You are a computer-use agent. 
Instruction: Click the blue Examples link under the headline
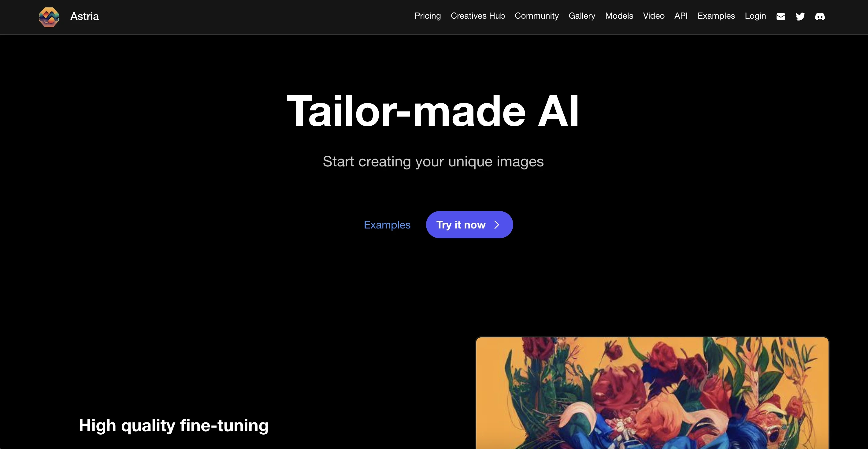click(387, 225)
